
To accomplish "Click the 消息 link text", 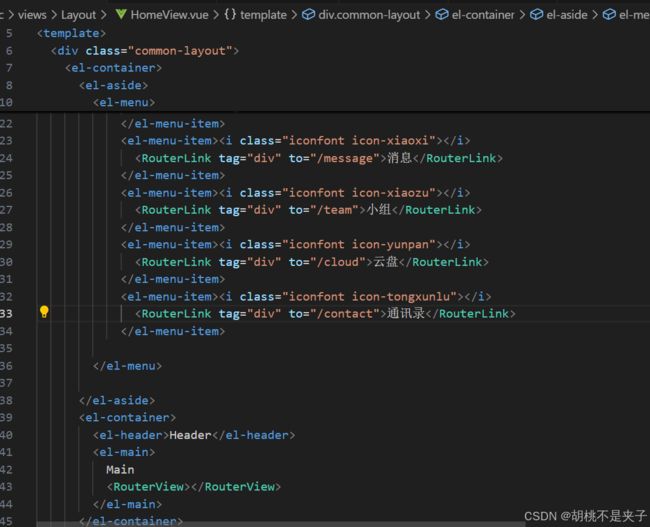I will [x=399, y=158].
